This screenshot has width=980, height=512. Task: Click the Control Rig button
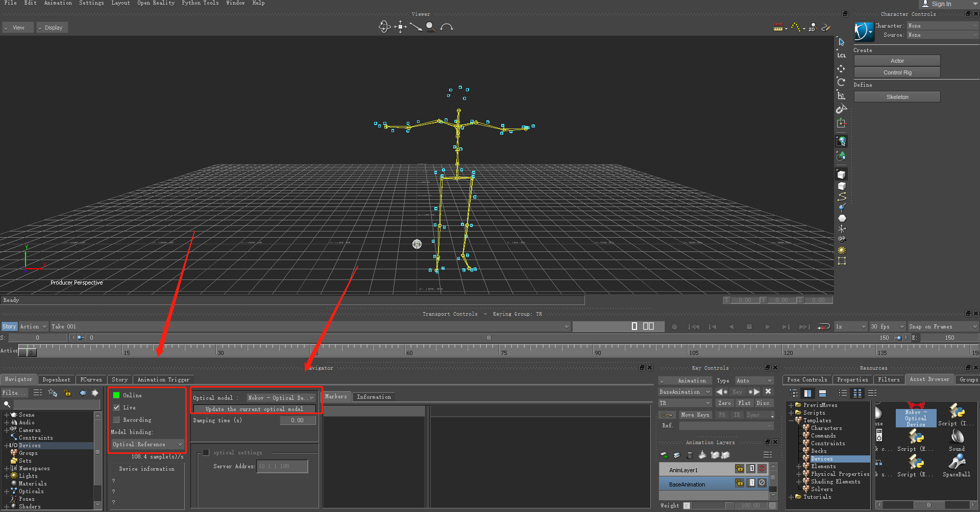tap(897, 72)
